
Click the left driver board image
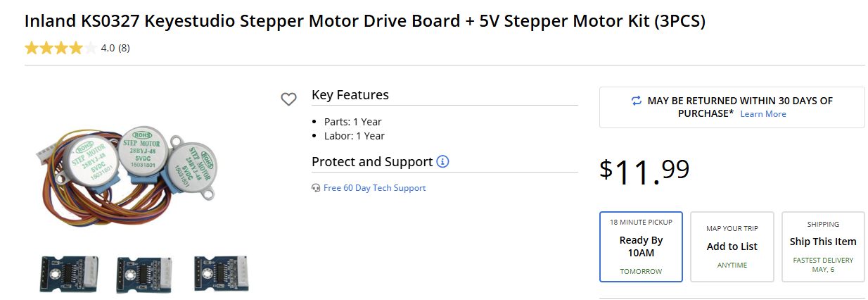(x=69, y=274)
